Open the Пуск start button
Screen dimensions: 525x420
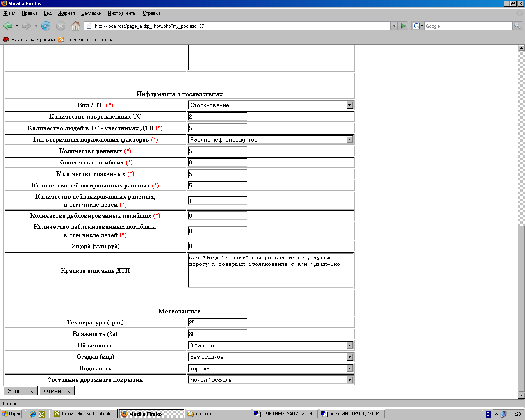(11, 414)
